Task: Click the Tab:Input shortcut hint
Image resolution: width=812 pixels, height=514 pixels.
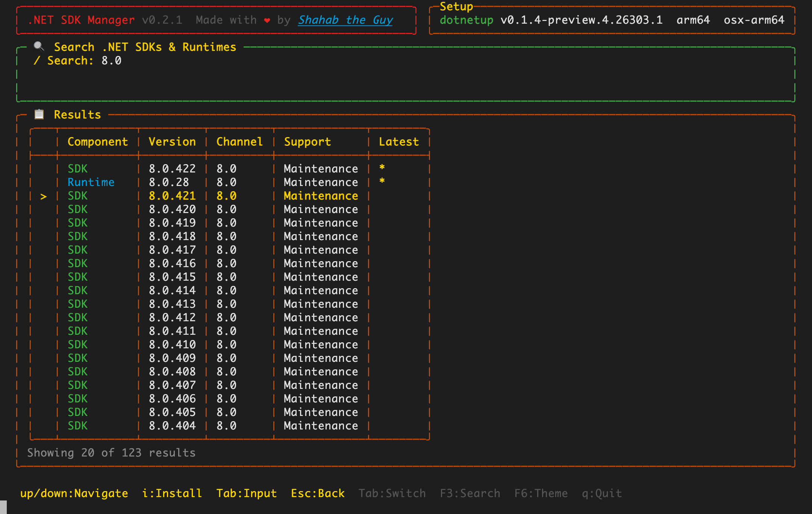Action: point(247,493)
